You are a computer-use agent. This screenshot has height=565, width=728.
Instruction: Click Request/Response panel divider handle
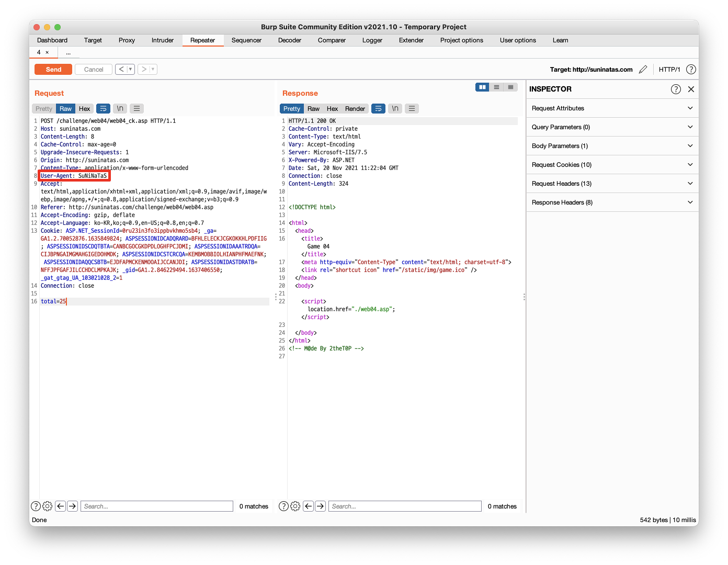(x=276, y=297)
